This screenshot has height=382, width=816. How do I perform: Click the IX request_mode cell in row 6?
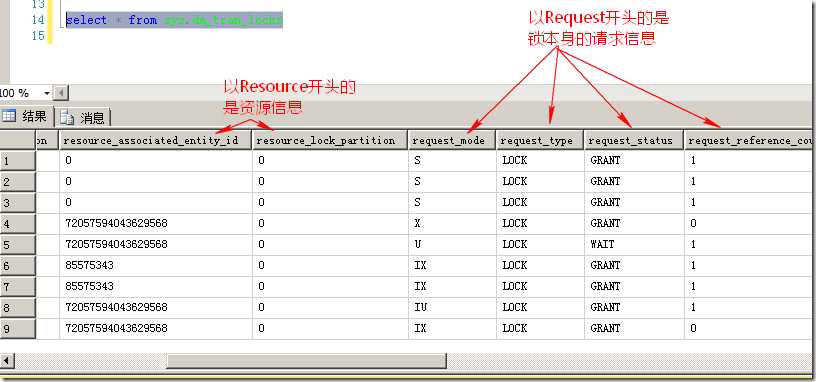click(452, 265)
